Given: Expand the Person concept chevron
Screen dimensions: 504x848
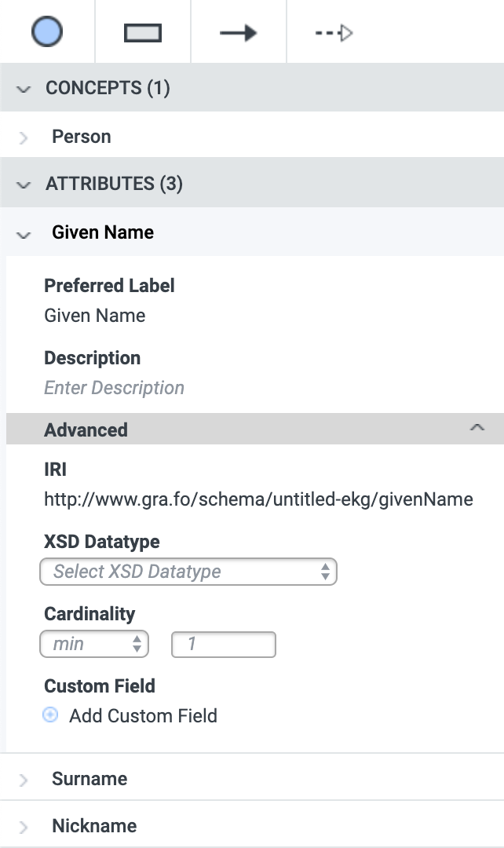Looking at the screenshot, I should coord(24,137).
